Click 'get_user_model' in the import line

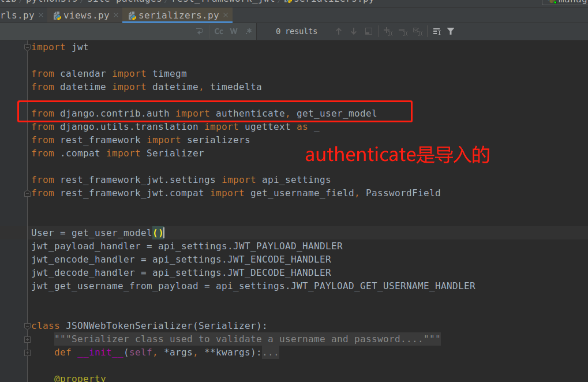click(336, 114)
